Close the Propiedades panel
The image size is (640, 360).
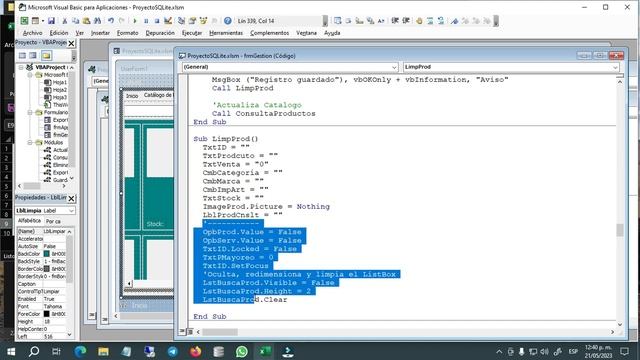71,198
